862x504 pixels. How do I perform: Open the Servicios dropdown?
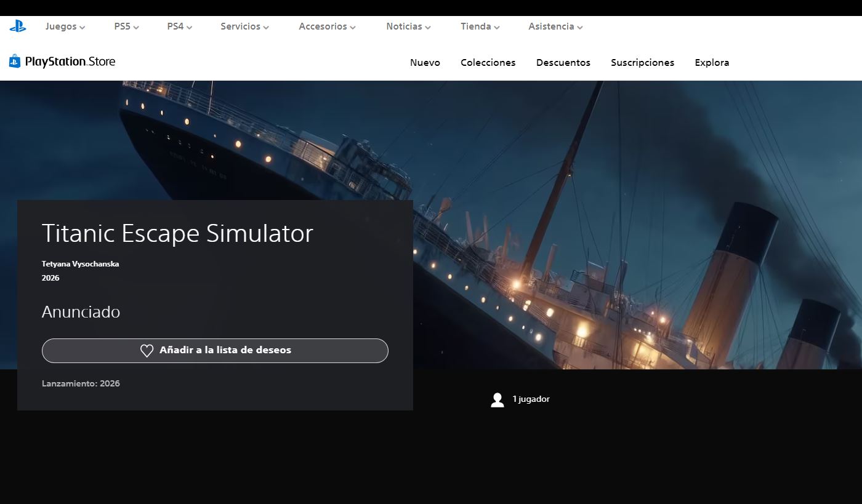[245, 26]
